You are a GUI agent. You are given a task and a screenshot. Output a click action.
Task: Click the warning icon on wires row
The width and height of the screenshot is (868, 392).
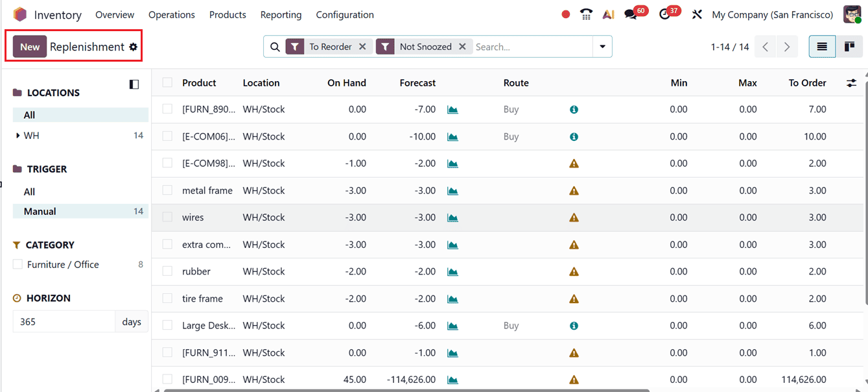pyautogui.click(x=574, y=217)
